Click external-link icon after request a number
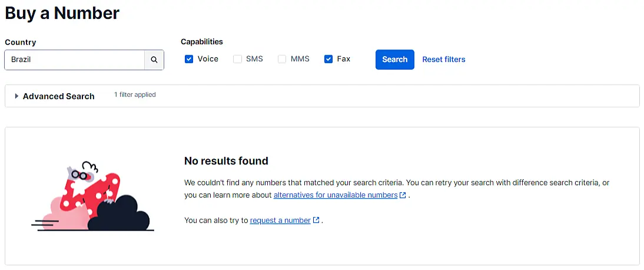Viewport: 644px width, 270px height. [316, 220]
